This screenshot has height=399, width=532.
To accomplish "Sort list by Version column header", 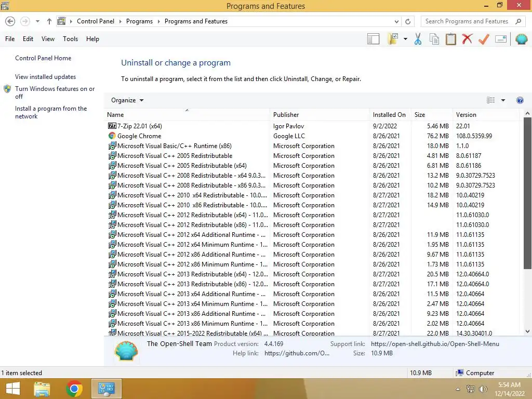I will click(486, 115).
